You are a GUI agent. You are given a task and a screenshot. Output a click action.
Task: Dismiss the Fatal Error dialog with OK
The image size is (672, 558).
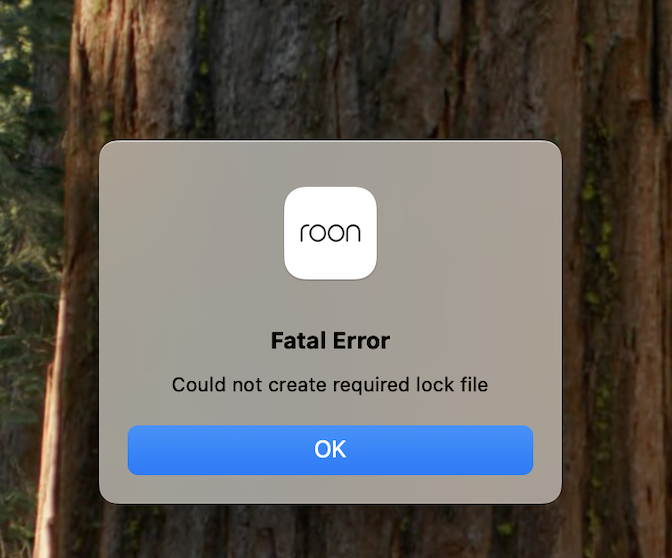(330, 450)
